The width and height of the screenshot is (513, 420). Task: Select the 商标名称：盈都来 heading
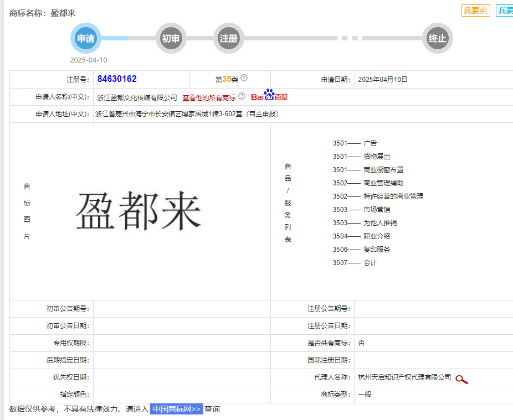42,13
